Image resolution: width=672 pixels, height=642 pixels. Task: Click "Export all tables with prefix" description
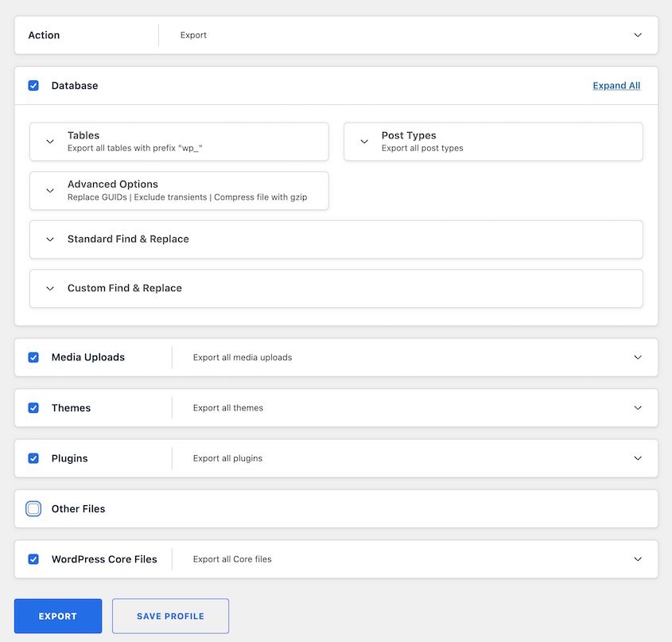point(134,149)
